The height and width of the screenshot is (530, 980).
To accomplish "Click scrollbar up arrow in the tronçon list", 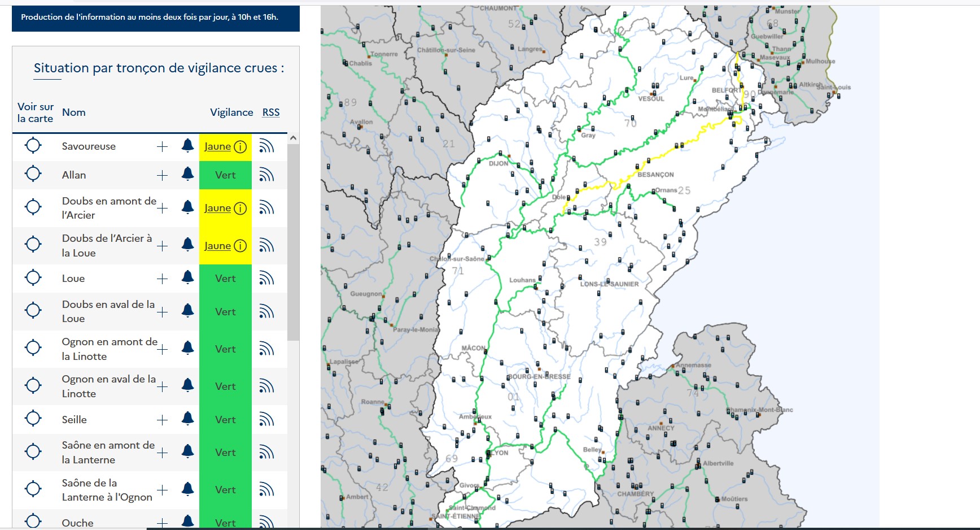I will pos(293,138).
